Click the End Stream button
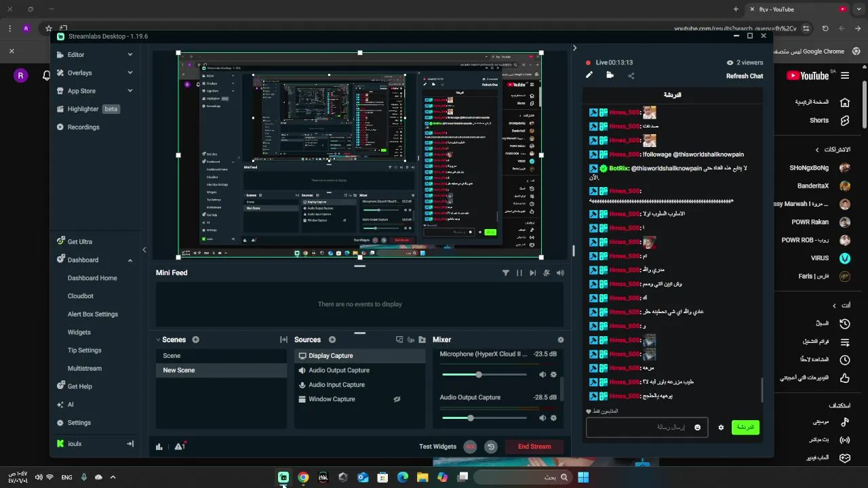This screenshot has width=868, height=488. [x=534, y=447]
